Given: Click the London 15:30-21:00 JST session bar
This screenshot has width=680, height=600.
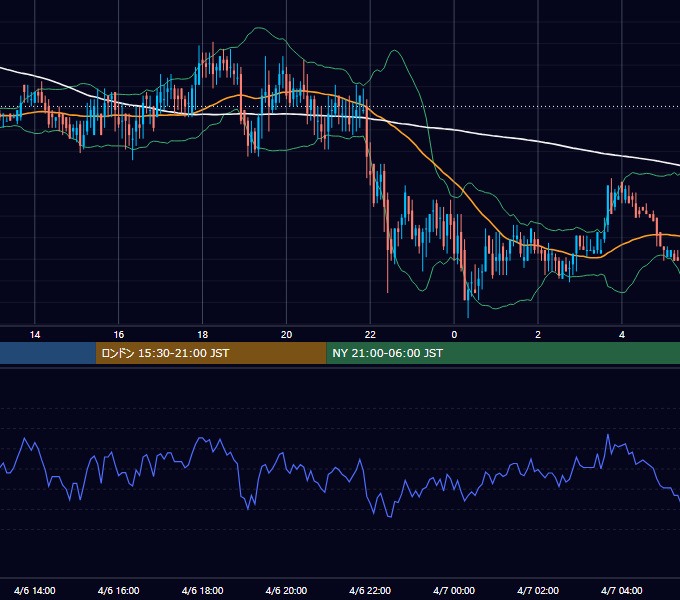Looking at the screenshot, I should (211, 353).
